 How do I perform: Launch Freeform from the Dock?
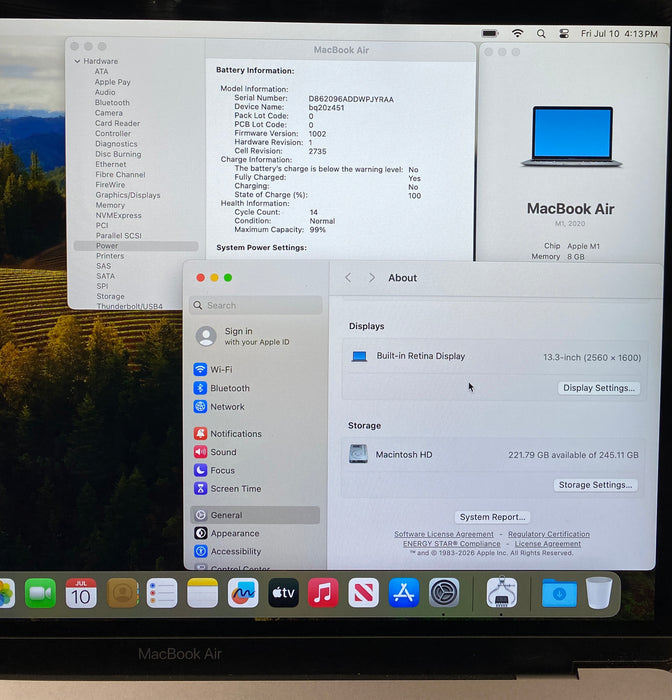coord(243,593)
